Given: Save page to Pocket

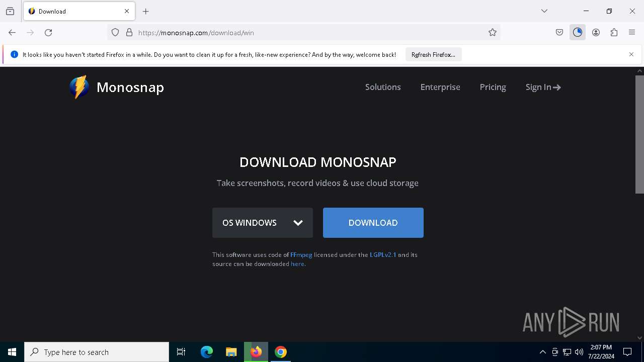Looking at the screenshot, I should coord(559,33).
